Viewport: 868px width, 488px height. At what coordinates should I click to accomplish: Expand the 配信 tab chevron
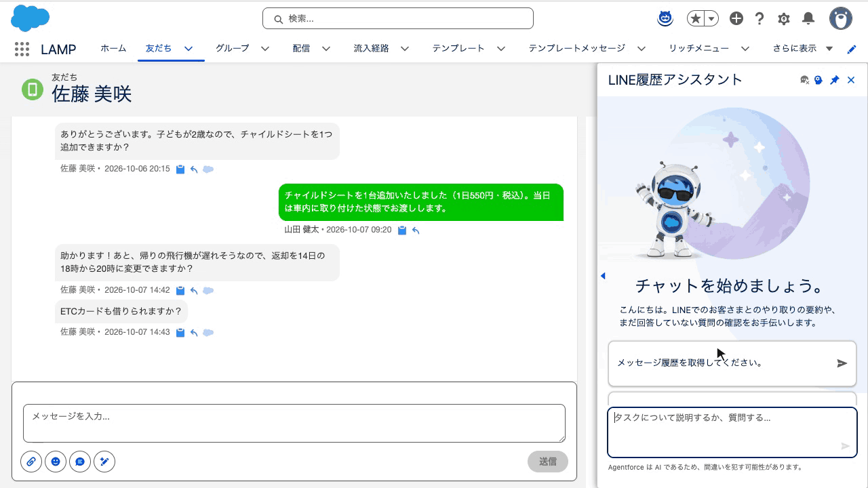[x=326, y=48]
